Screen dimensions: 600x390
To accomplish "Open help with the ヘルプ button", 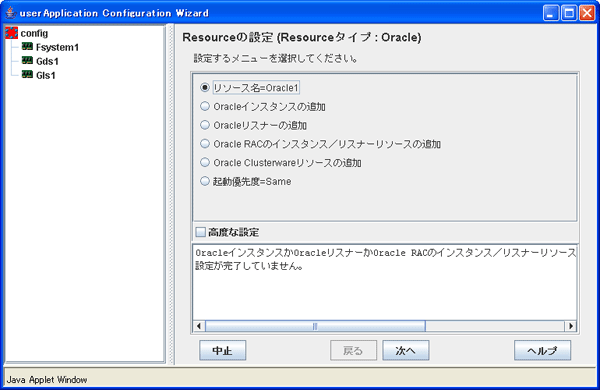I will pyautogui.click(x=542, y=350).
